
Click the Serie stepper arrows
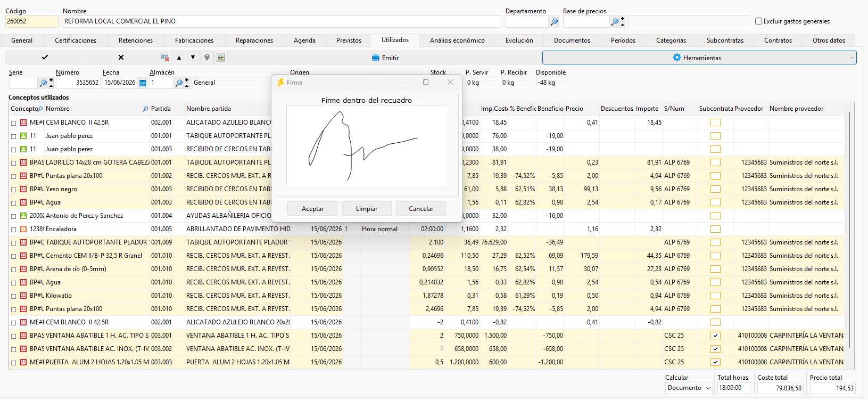[51, 83]
